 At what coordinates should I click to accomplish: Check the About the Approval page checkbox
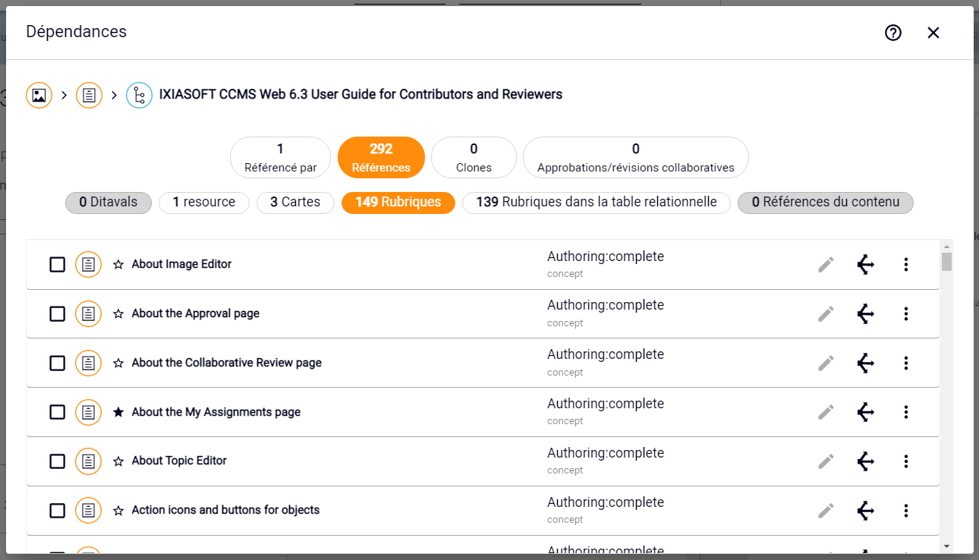pyautogui.click(x=57, y=313)
